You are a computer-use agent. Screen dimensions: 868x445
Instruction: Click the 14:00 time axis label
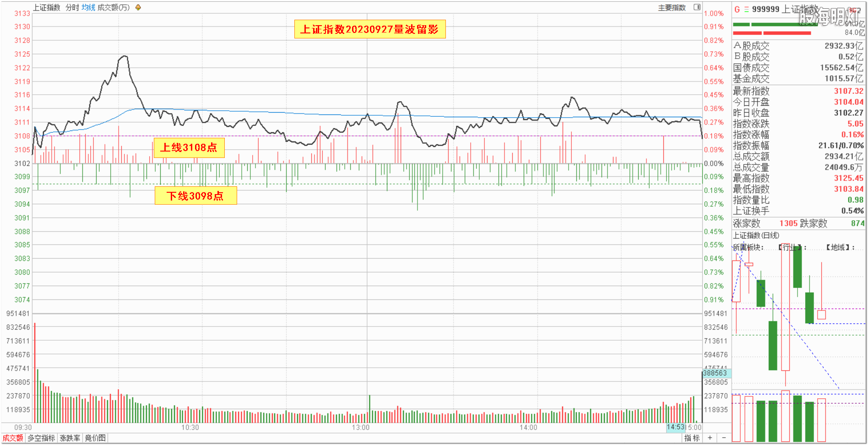(528, 428)
